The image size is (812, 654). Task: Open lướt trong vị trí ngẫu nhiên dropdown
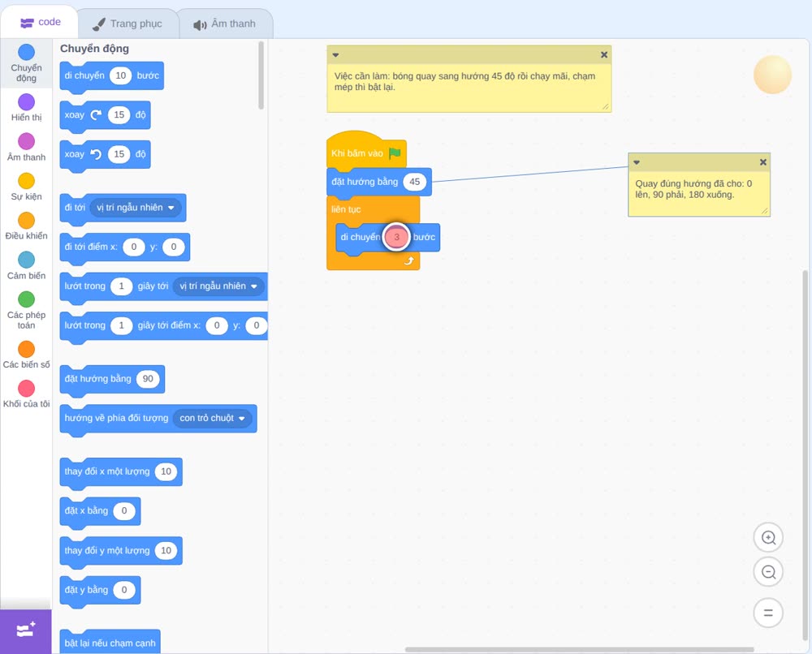pyautogui.click(x=253, y=286)
